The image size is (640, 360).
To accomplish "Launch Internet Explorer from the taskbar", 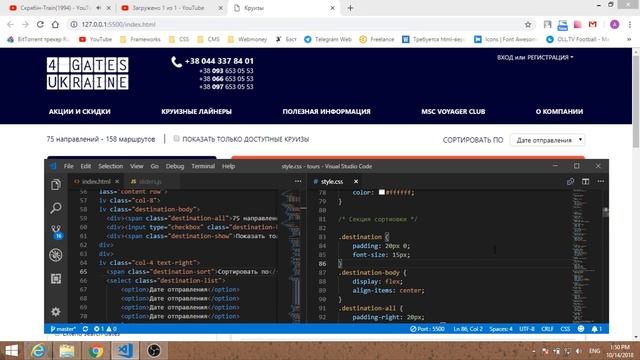I will [x=38, y=351].
